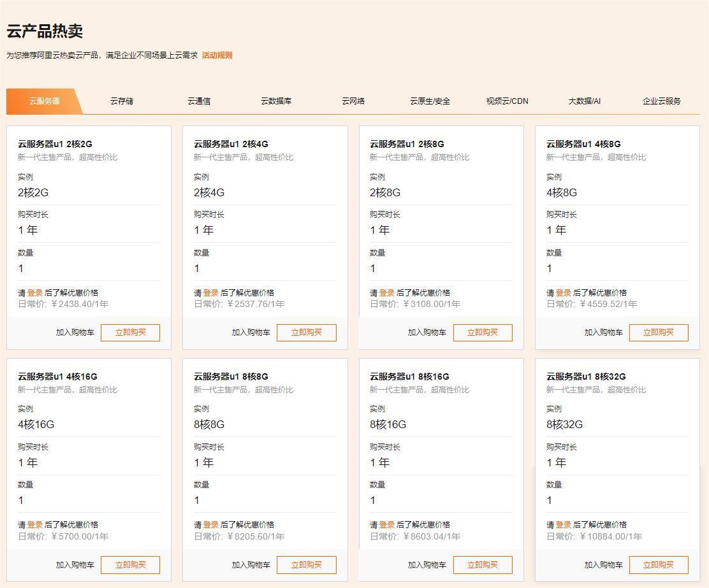The height and width of the screenshot is (588, 709).
Task: Click the price ¥2438.40/1年
Action: coord(80,304)
